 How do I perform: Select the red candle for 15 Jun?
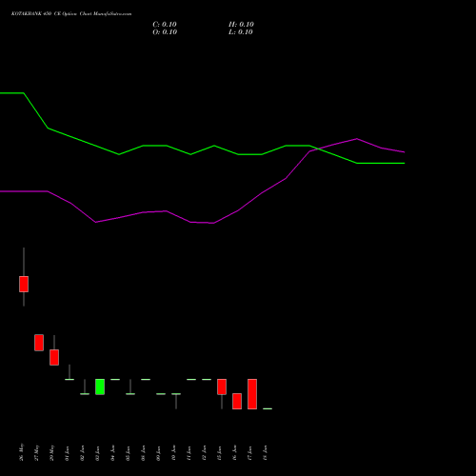[x=222, y=387]
